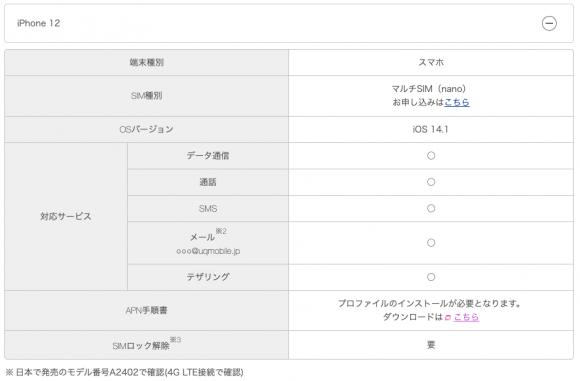Select the 対応サービス header cell

pos(66,216)
